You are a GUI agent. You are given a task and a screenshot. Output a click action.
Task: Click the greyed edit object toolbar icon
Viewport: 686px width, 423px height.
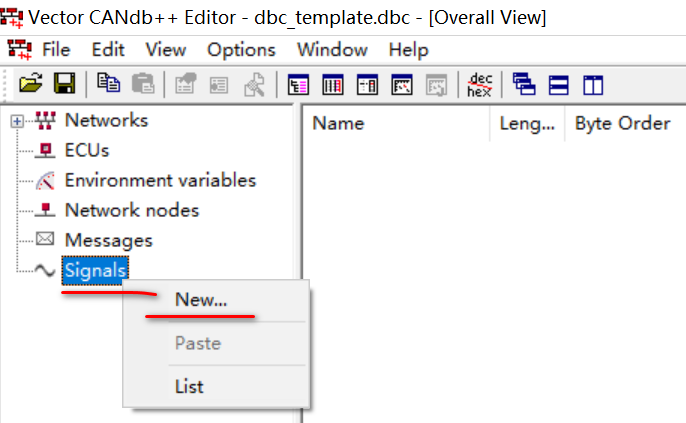tap(186, 84)
